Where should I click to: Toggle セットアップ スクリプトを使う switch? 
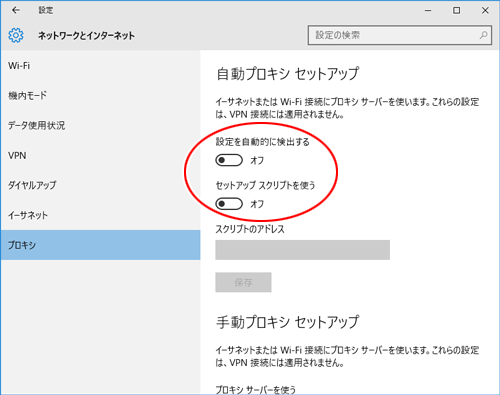229,204
